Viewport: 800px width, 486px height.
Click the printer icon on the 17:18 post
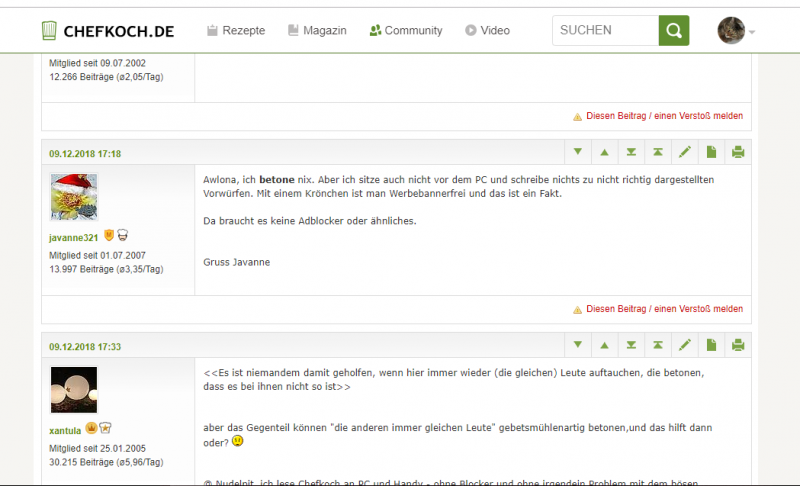click(x=738, y=153)
